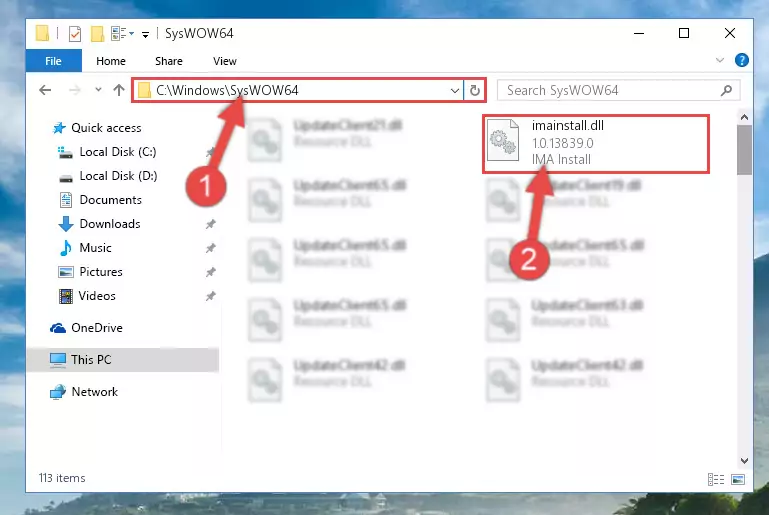Click the scrollbar down arrow
This screenshot has width=769, height=515.
744,461
